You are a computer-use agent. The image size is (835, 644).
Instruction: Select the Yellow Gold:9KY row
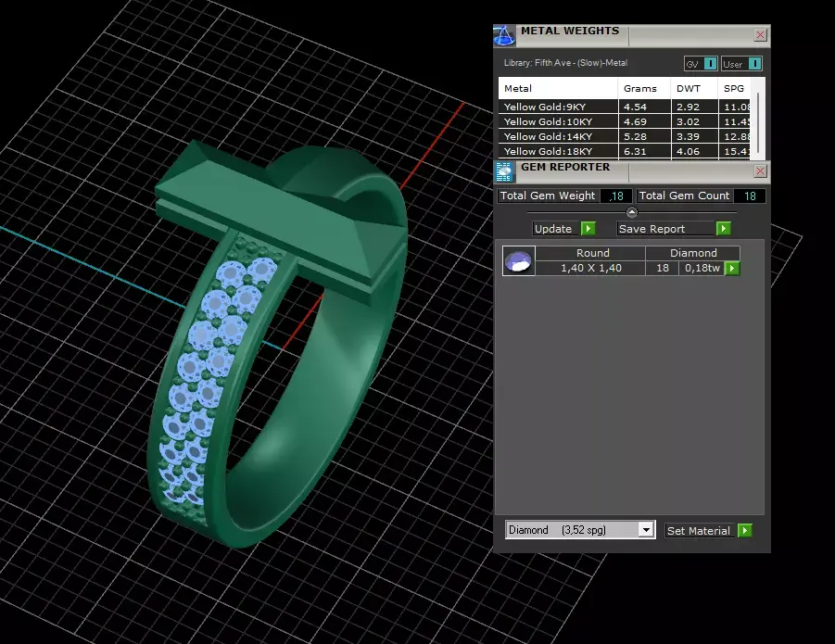coord(624,107)
